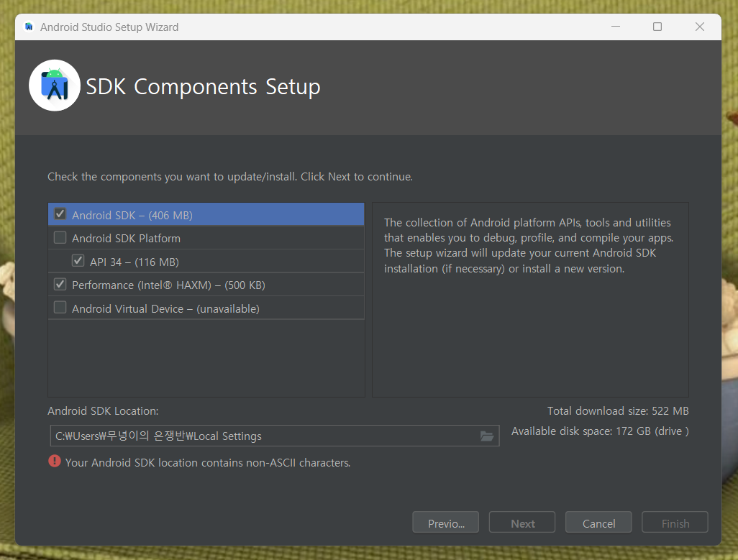Open the SDK location folder browser icon
The image size is (738, 560).
tap(487, 436)
